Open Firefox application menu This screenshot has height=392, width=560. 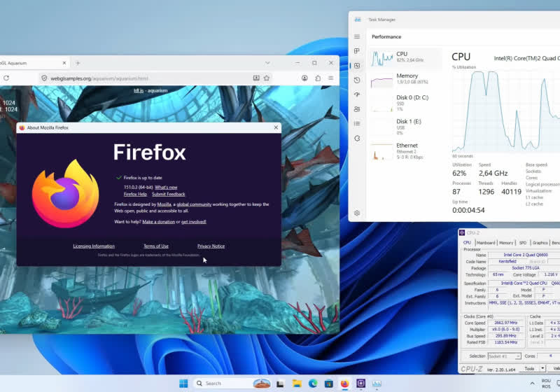tap(331, 78)
